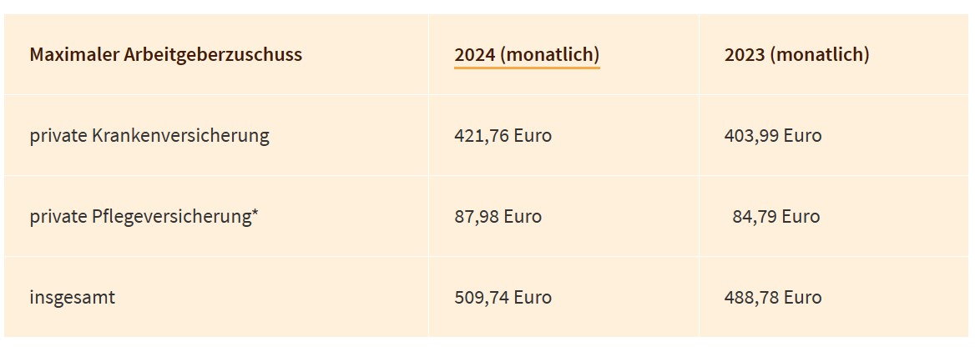Image resolution: width=980 pixels, height=357 pixels.
Task: Click the 84,79 Euro value
Action: coord(775,216)
